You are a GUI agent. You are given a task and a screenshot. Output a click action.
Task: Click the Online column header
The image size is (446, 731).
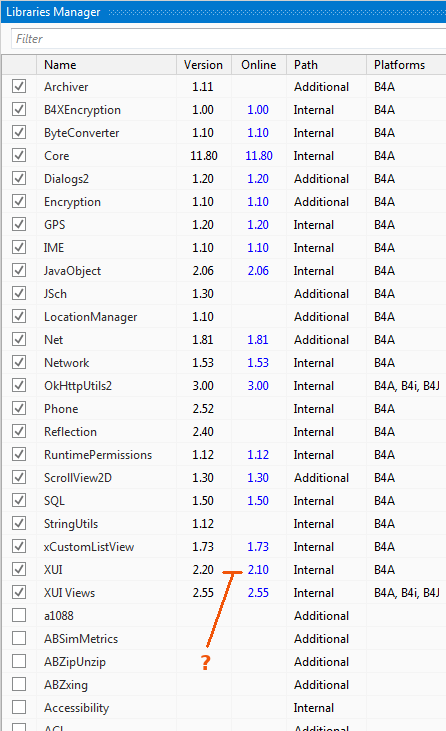click(x=259, y=65)
